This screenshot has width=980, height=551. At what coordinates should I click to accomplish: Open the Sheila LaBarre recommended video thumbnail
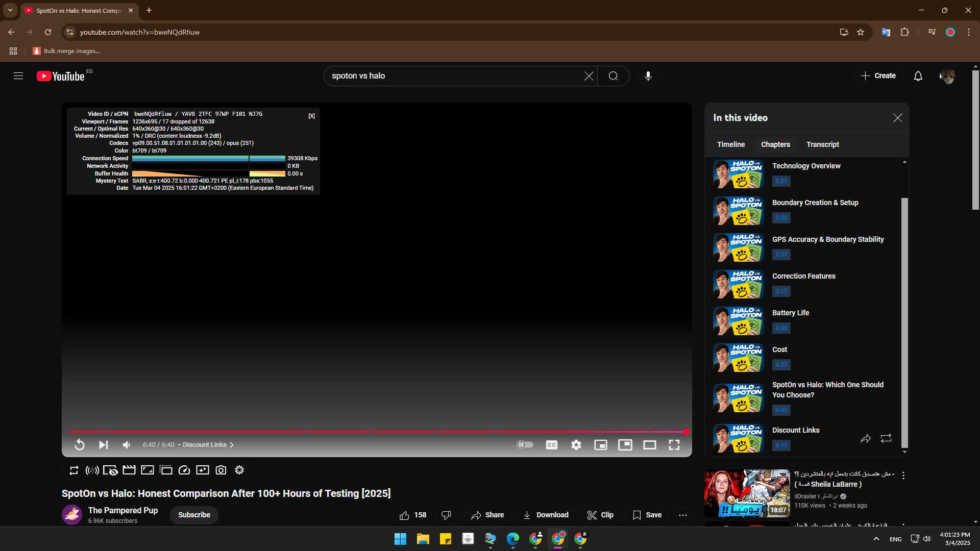coord(747,493)
